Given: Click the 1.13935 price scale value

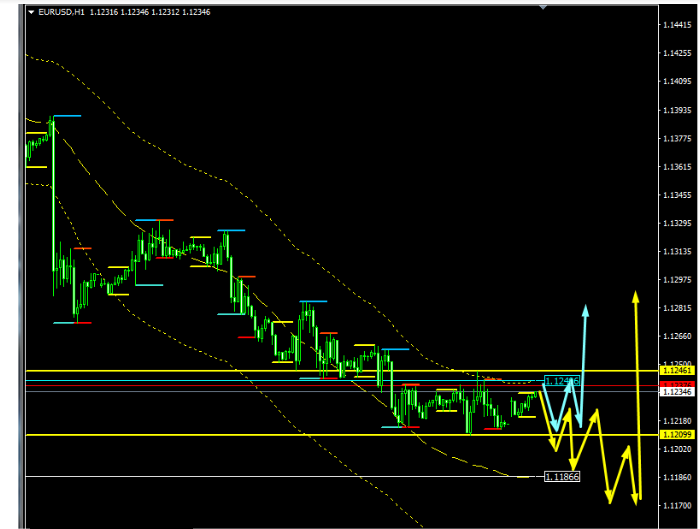Looking at the screenshot, I should 676,110.
